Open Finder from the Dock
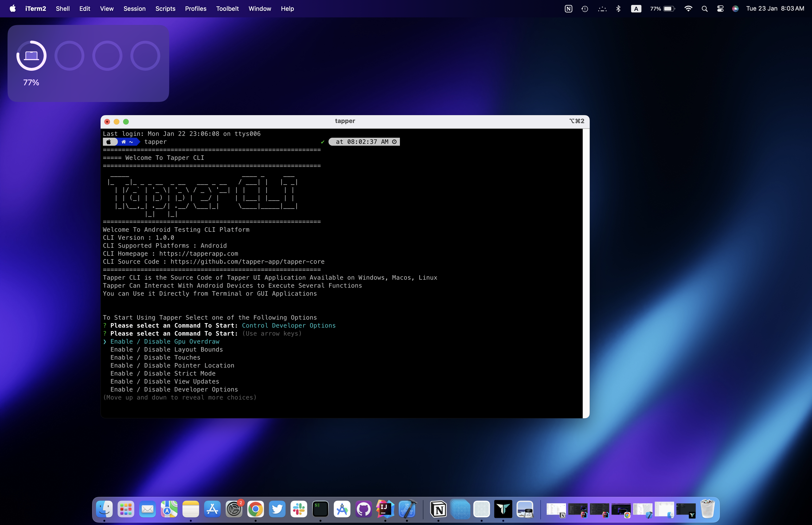 pyautogui.click(x=104, y=509)
